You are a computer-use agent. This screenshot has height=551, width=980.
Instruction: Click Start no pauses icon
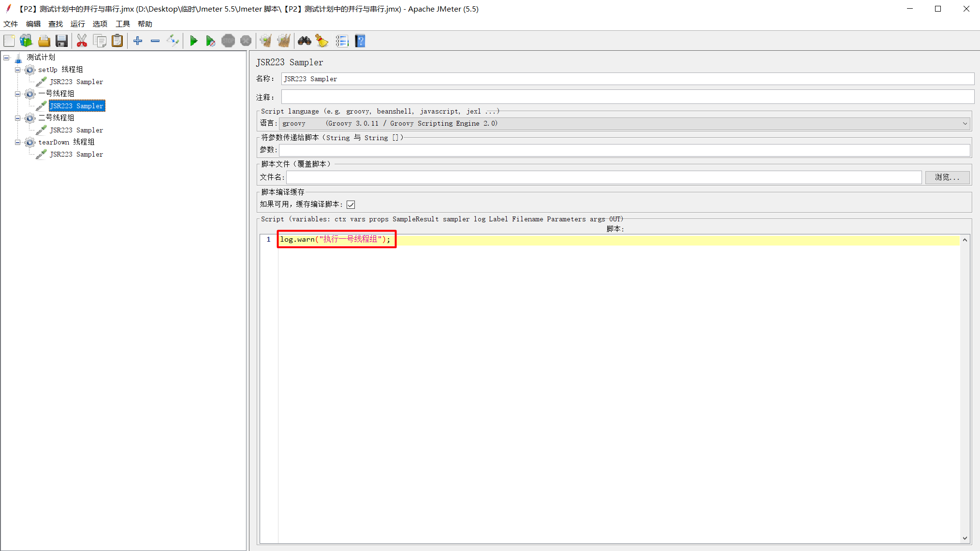[x=210, y=41]
